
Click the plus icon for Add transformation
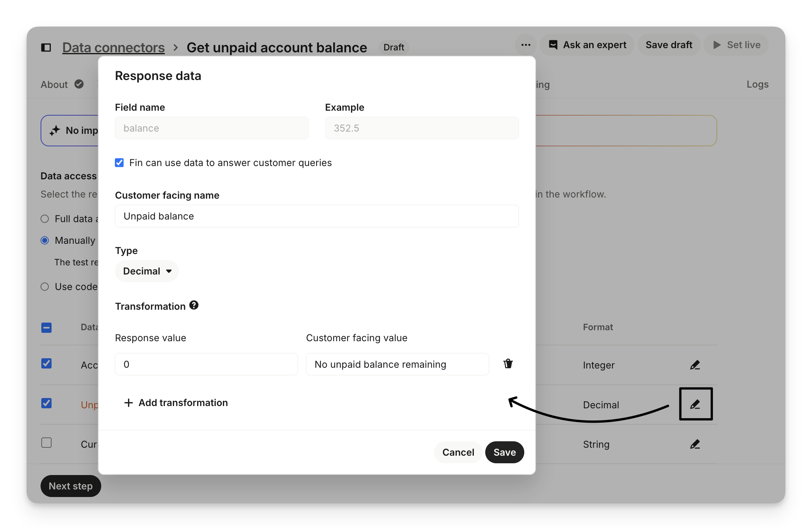129,403
